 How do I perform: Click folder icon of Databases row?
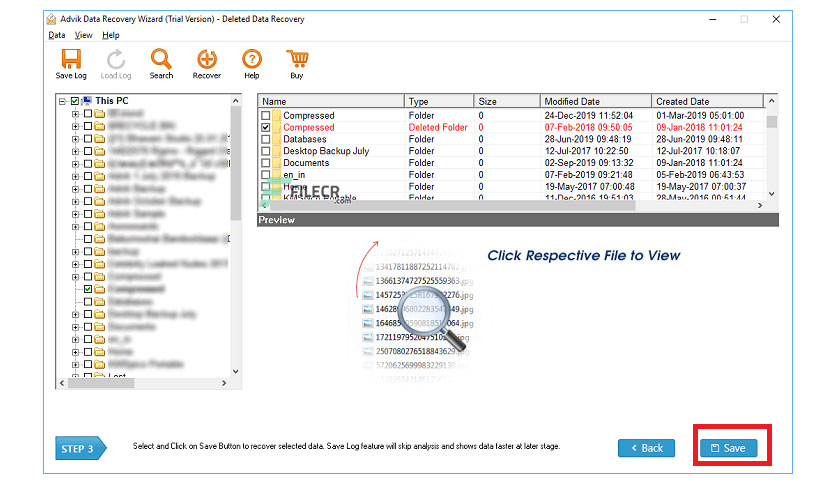pos(277,139)
